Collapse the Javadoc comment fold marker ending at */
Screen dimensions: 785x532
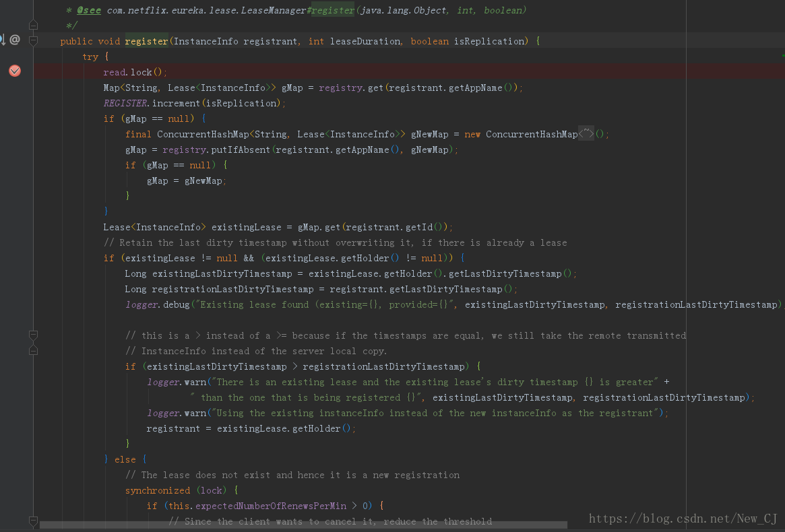click(33, 24)
